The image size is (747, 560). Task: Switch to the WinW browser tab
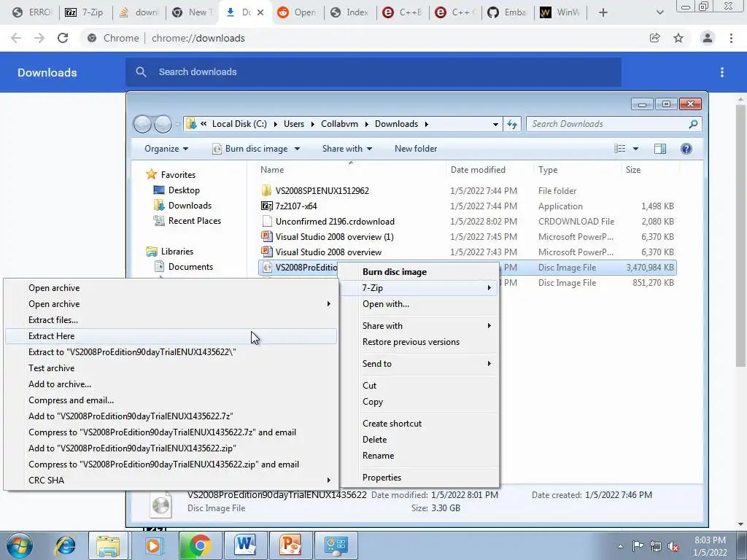(560, 12)
